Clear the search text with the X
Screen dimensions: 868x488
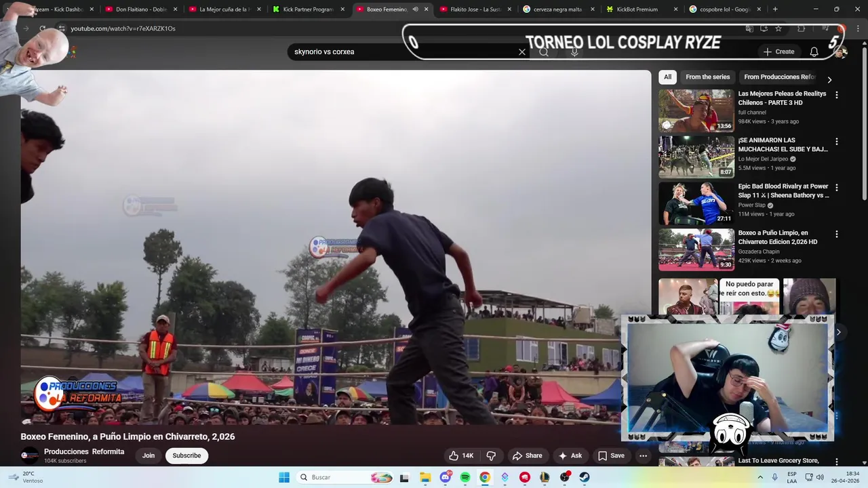click(x=522, y=52)
